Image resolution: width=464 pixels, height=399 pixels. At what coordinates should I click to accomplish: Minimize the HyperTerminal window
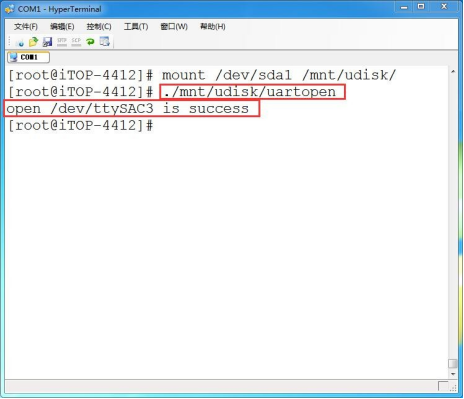tap(404, 7)
